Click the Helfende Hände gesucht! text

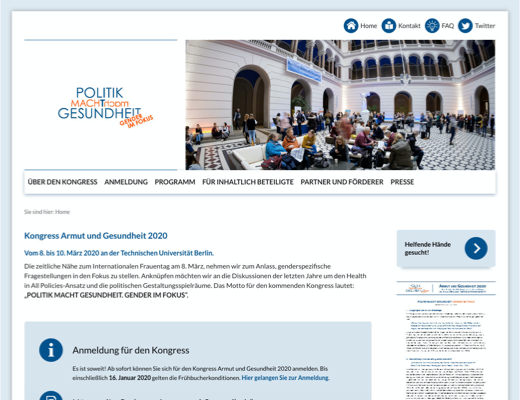coord(428,248)
